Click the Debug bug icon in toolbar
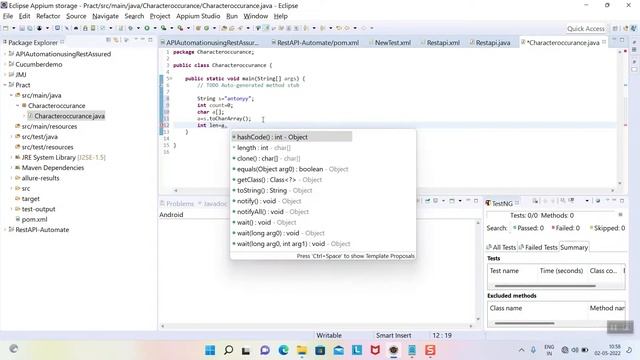640x360 pixels. point(130,28)
